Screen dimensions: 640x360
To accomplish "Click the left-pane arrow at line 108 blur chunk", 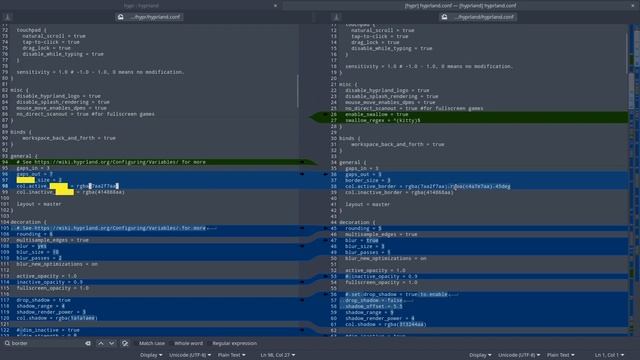I will 302,246.
